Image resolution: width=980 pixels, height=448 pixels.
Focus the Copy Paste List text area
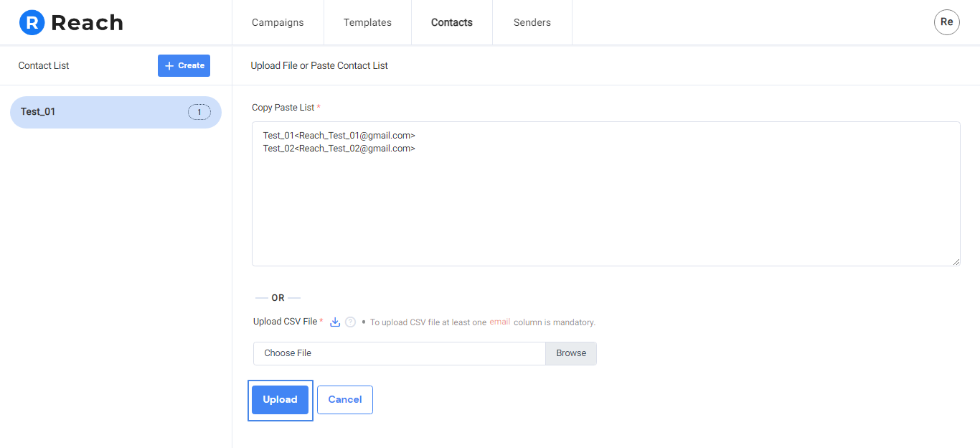pos(606,194)
